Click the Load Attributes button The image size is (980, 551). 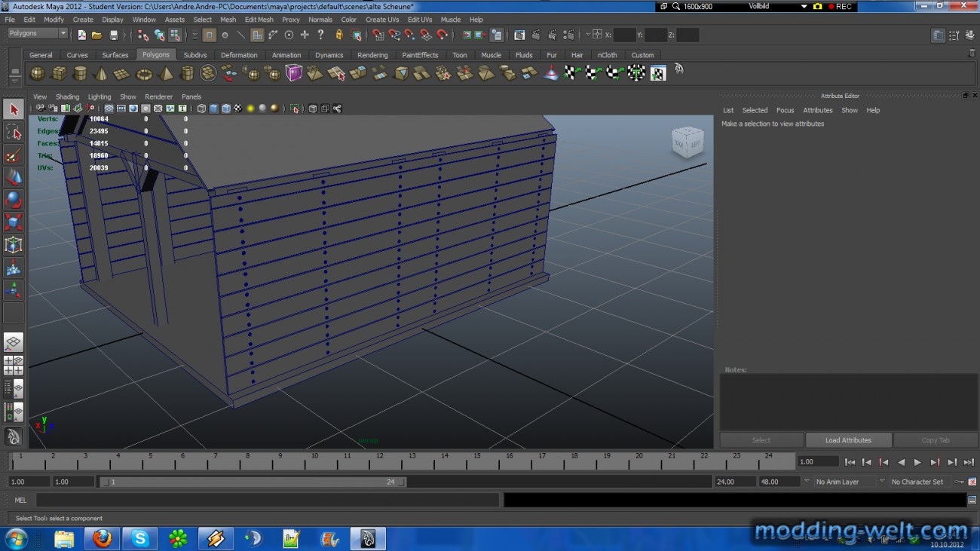pos(848,440)
